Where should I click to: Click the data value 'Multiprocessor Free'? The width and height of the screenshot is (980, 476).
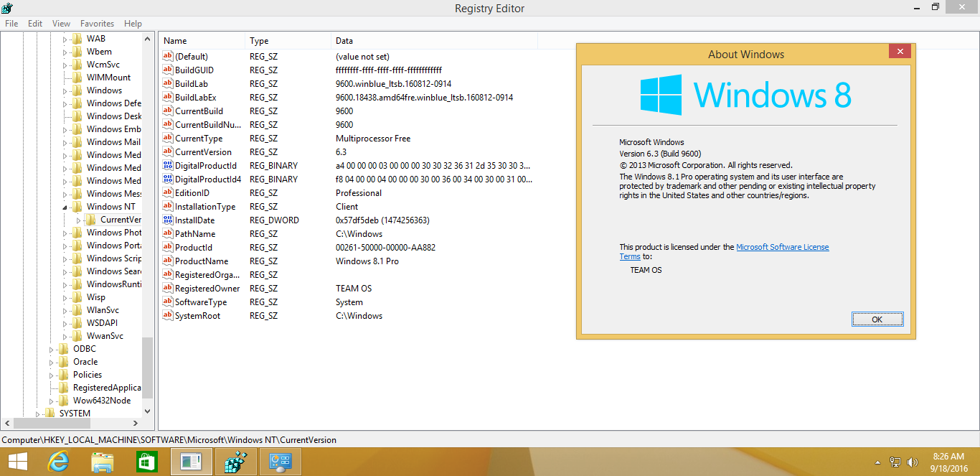(373, 139)
